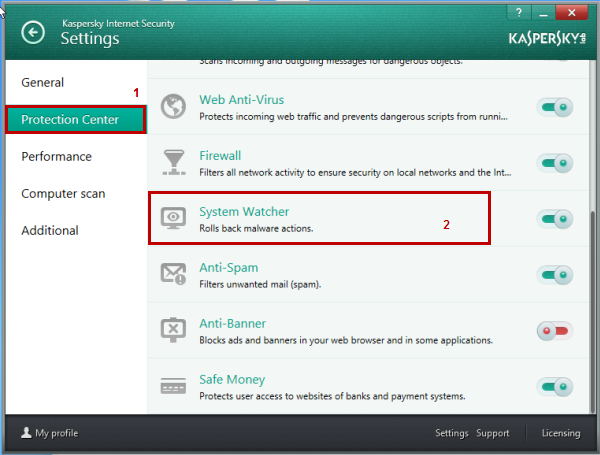Toggle System Watcher off
600x455 pixels.
point(555,219)
